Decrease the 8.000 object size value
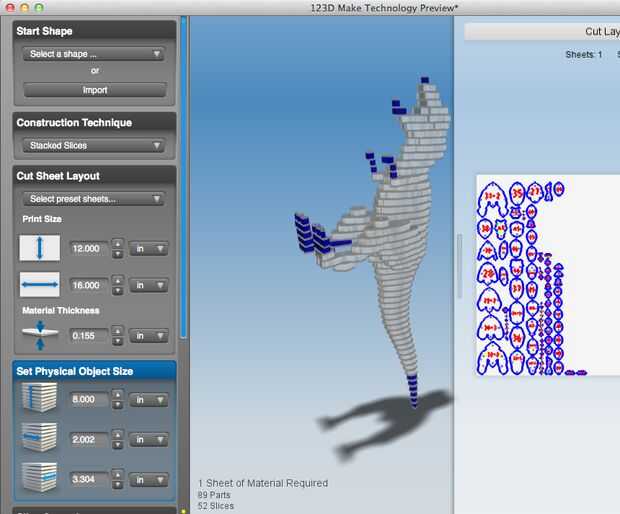Image resolution: width=620 pixels, height=514 pixels. [117, 404]
